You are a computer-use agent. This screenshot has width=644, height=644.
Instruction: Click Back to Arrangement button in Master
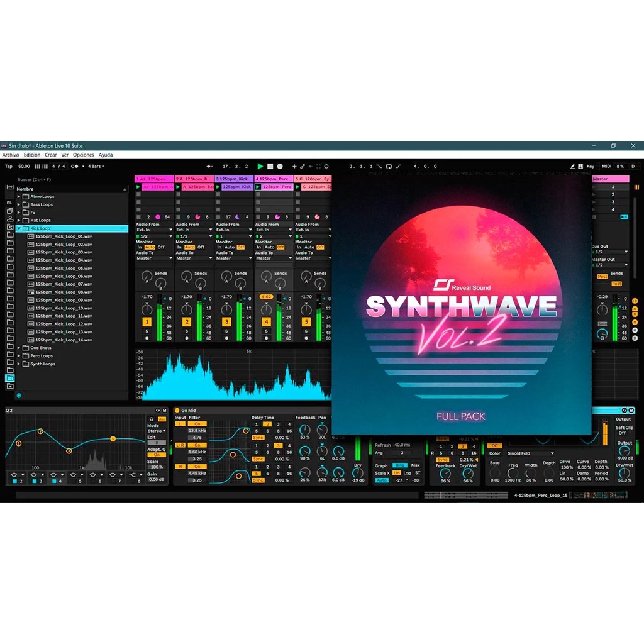pyautogui.click(x=624, y=217)
